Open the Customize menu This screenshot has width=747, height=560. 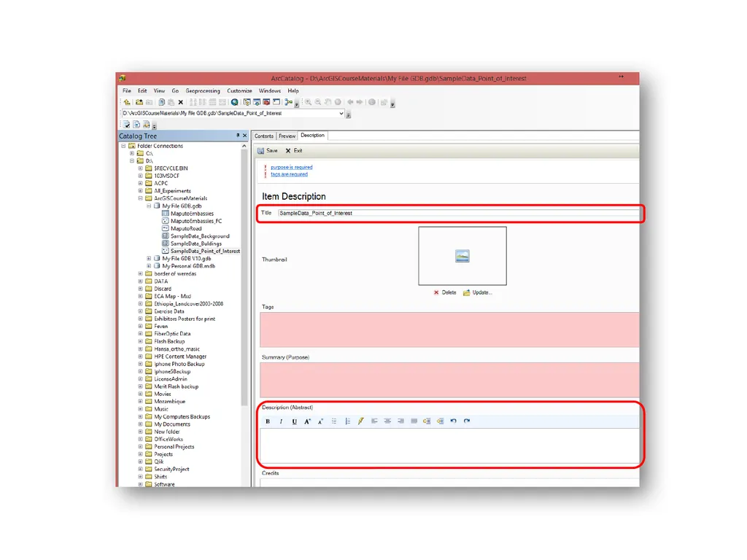[239, 90]
